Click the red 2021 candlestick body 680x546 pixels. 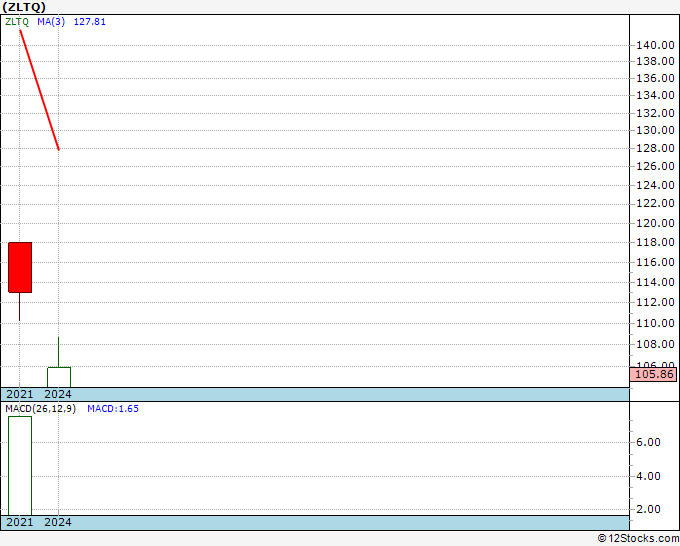(20, 267)
